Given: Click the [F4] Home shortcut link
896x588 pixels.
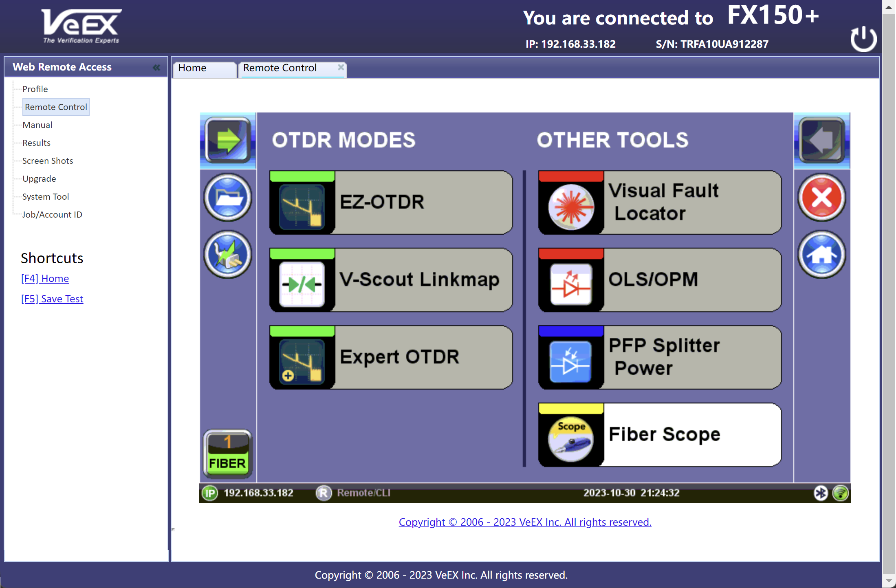Looking at the screenshot, I should click(x=45, y=278).
